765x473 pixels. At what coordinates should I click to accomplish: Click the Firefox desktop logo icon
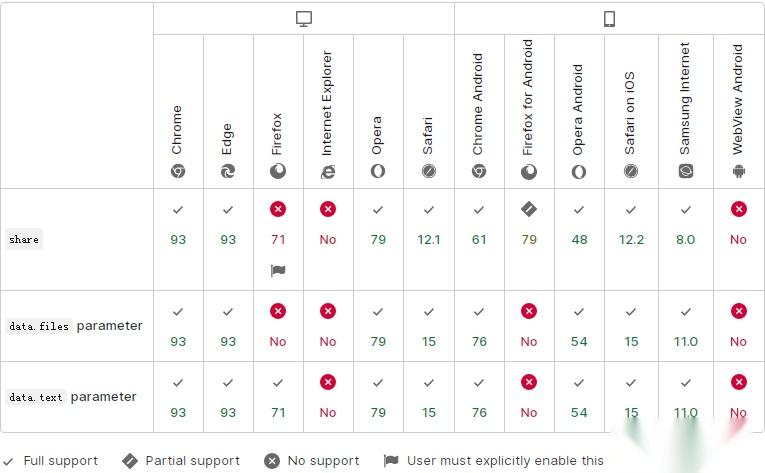pyautogui.click(x=278, y=171)
